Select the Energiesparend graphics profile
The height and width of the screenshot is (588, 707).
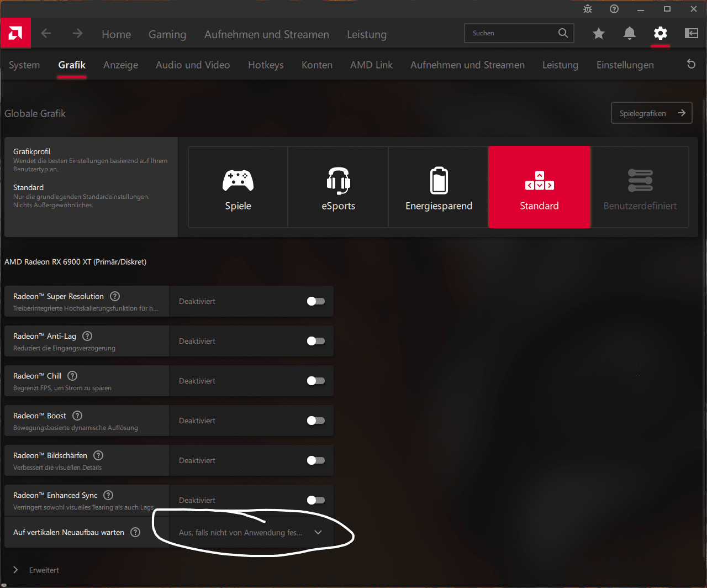[x=439, y=187]
